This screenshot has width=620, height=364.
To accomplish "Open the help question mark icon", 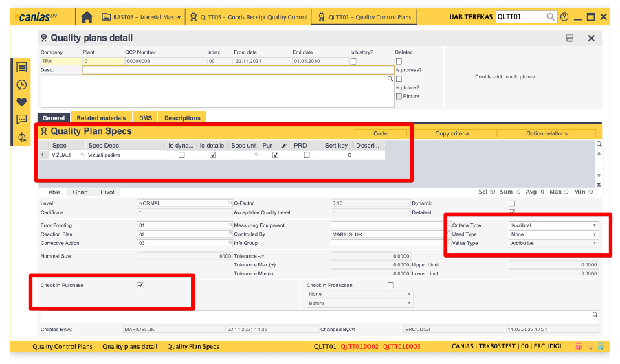I will click(564, 16).
